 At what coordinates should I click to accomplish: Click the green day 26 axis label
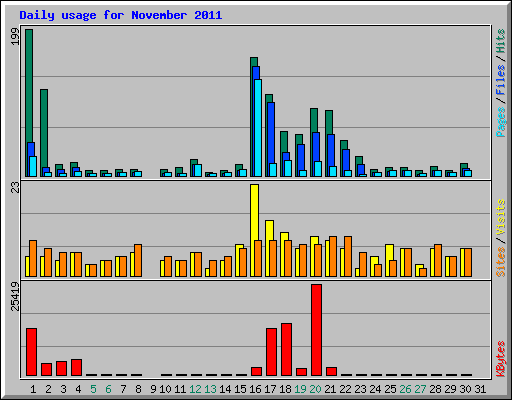[x=405, y=389]
